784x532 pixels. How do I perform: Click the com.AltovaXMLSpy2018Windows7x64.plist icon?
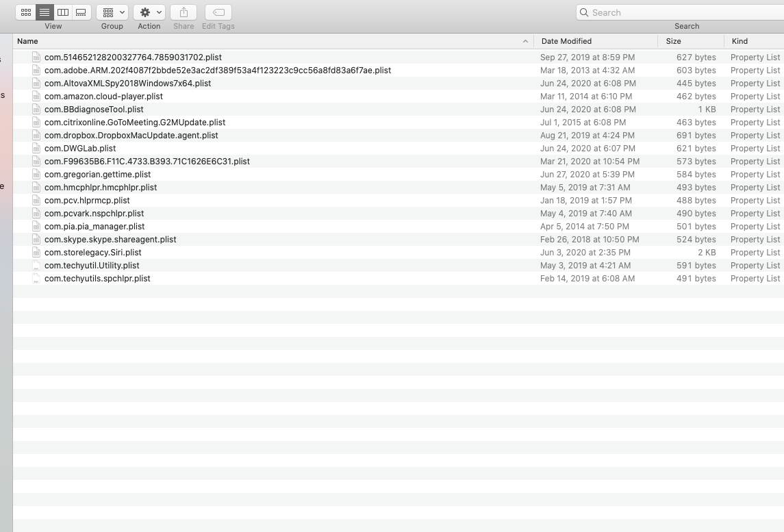(x=36, y=83)
